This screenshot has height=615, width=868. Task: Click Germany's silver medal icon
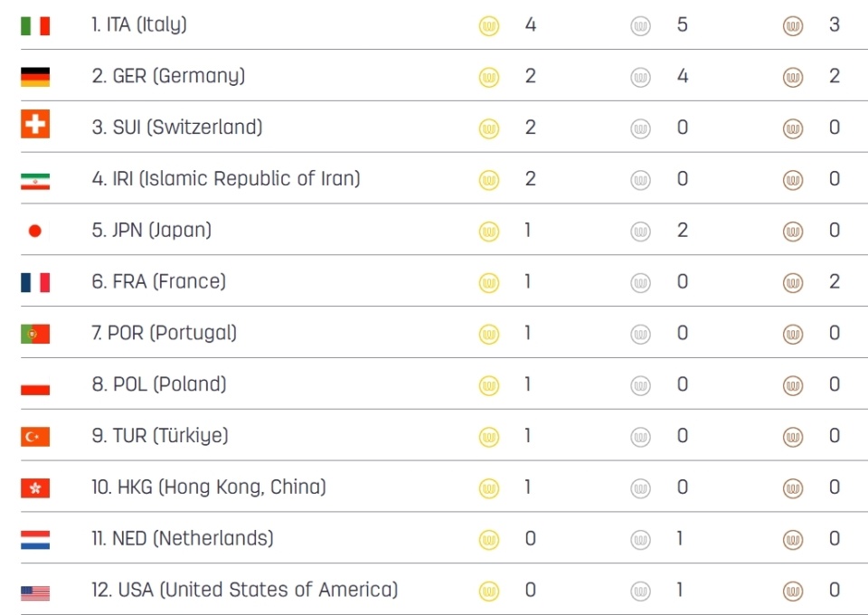tap(640, 78)
